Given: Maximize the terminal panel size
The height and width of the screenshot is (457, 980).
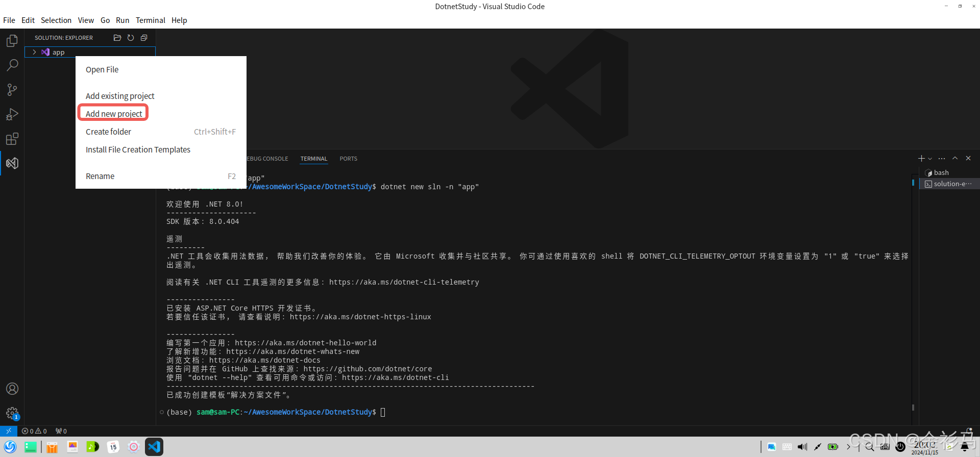Looking at the screenshot, I should coord(955,159).
